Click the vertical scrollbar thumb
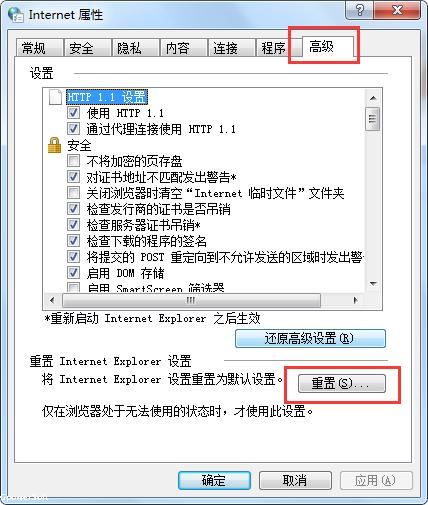Screen dimensions: 428x505 point(373,119)
